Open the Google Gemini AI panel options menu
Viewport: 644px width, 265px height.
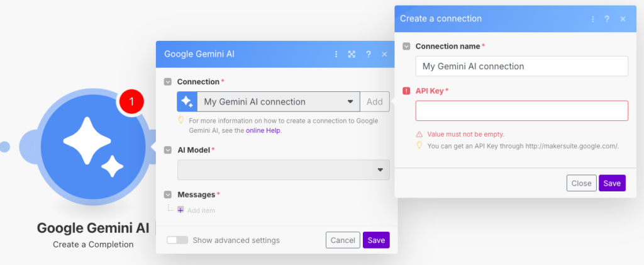pyautogui.click(x=336, y=54)
